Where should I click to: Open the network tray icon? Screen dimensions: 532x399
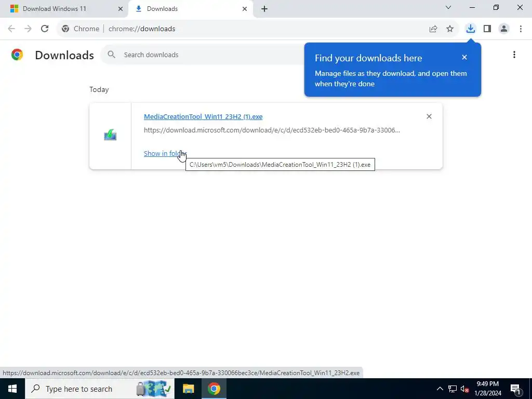453,389
